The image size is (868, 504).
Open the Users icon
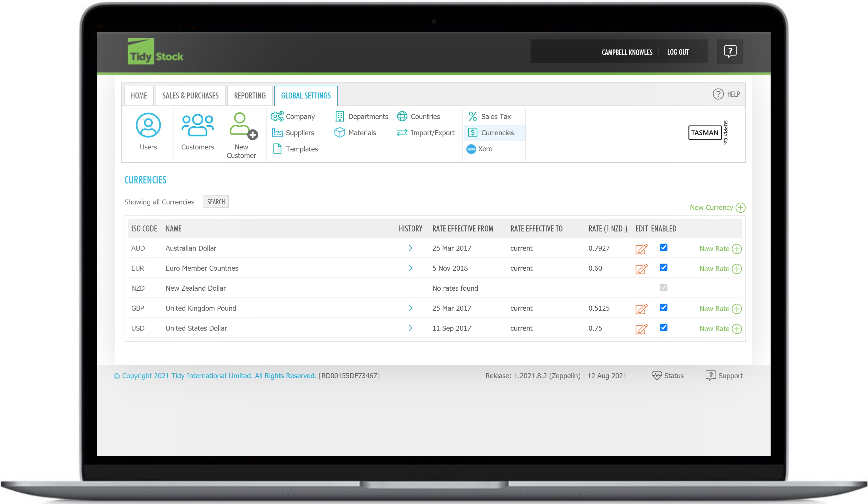pos(148,125)
